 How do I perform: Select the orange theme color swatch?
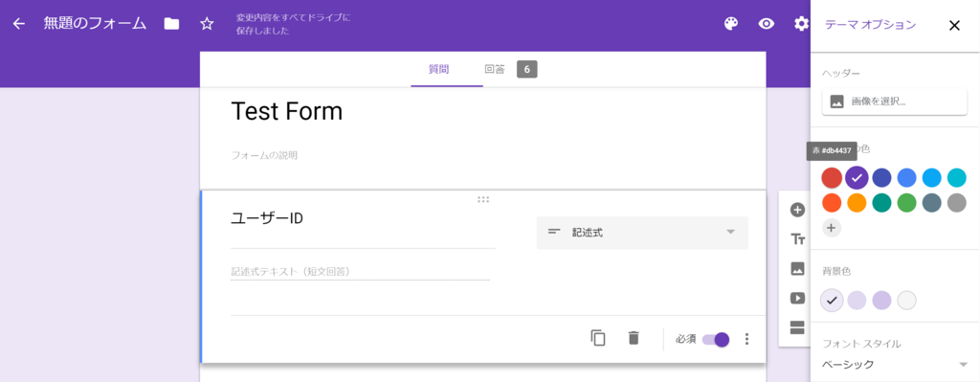pos(857,203)
